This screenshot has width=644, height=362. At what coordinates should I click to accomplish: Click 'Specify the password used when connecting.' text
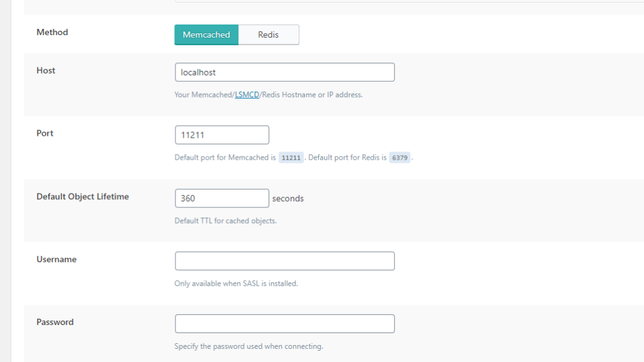point(249,346)
